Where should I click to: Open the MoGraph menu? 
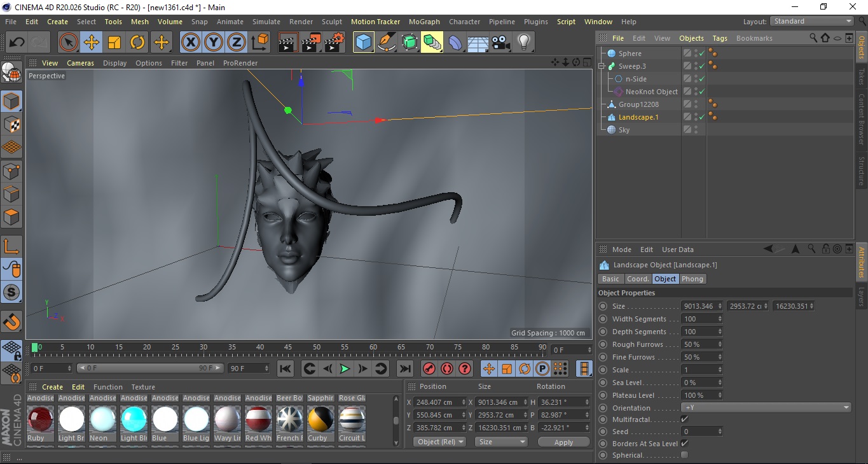tap(424, 22)
